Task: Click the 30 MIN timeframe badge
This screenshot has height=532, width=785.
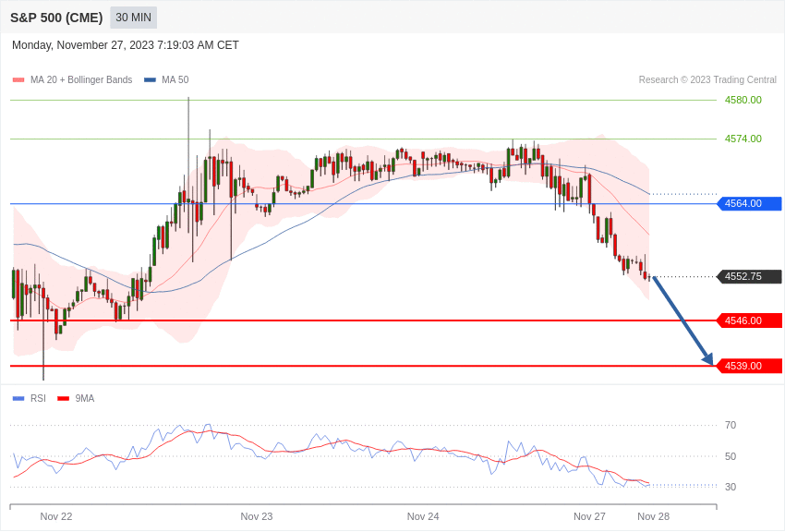Action: point(133,18)
